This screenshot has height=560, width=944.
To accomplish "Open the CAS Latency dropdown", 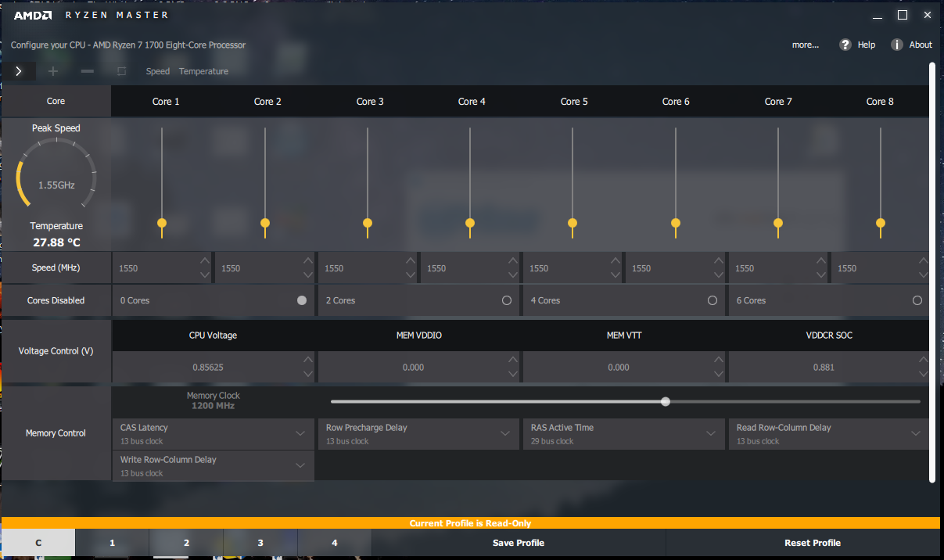I will [214, 434].
